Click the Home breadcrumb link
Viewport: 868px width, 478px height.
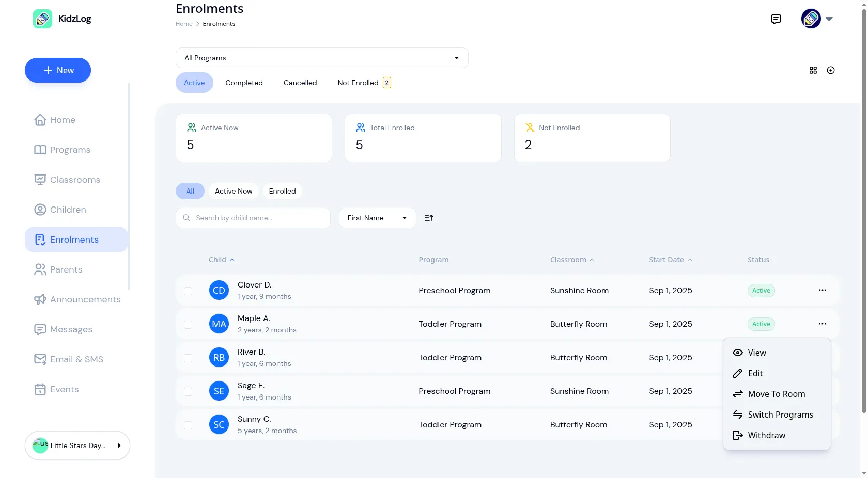click(184, 24)
